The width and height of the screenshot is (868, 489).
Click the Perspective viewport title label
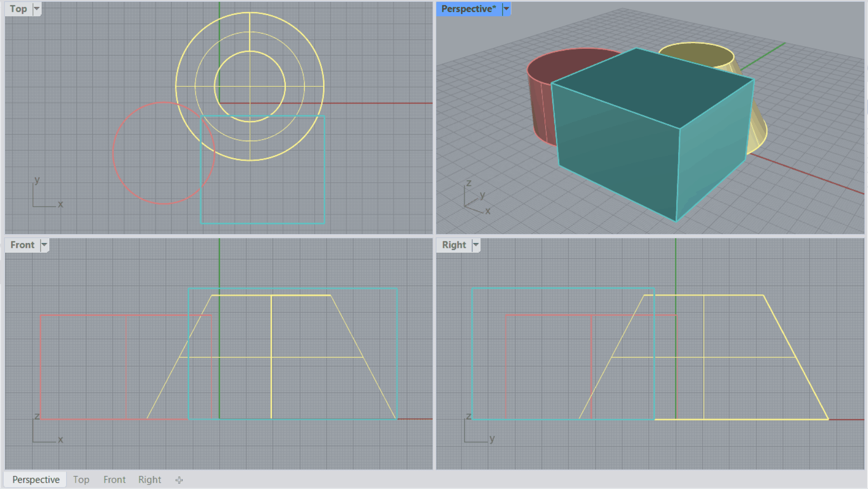click(468, 9)
